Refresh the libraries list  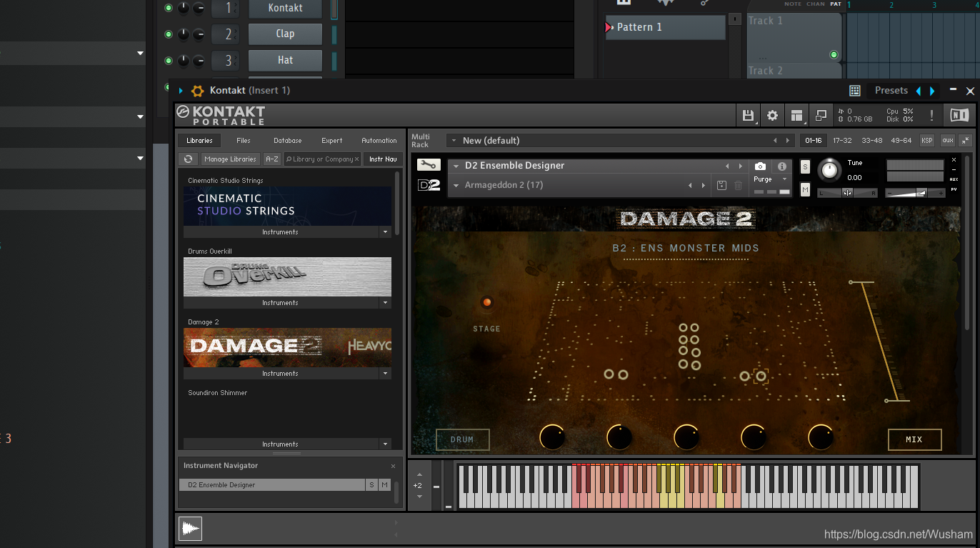click(189, 159)
